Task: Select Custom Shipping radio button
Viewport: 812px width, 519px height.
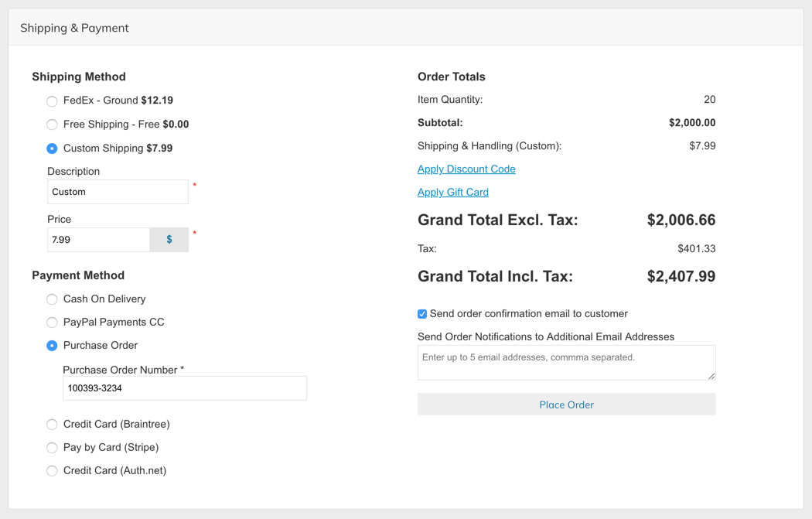Action: [x=52, y=149]
